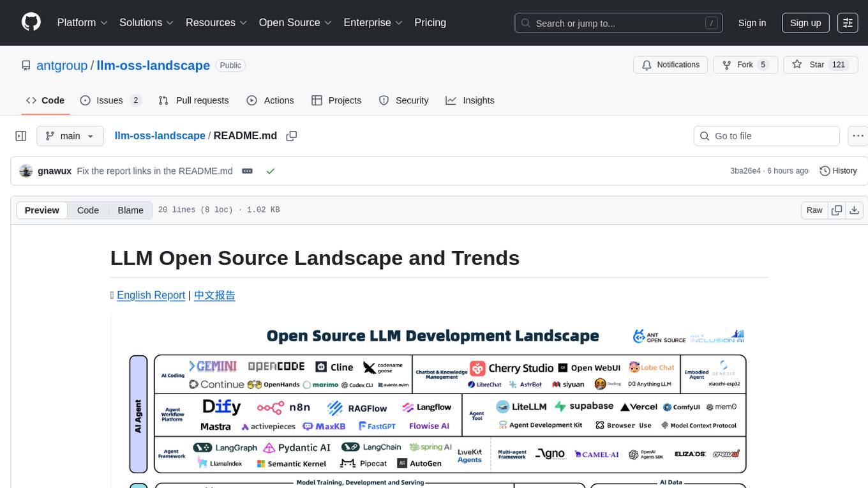This screenshot has width=868, height=488.
Task: Click the search magnifier icon
Action: coord(526,23)
